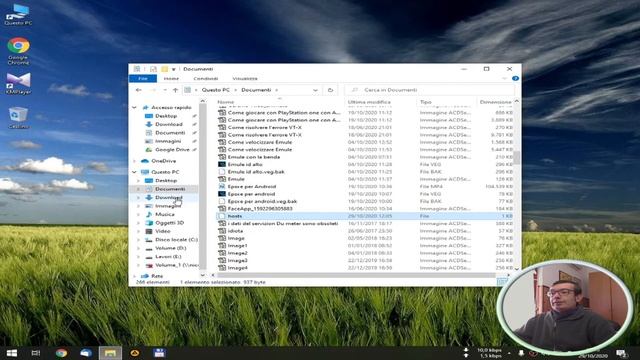
Task: Open Google Drive in navigation pane
Action: click(x=172, y=149)
